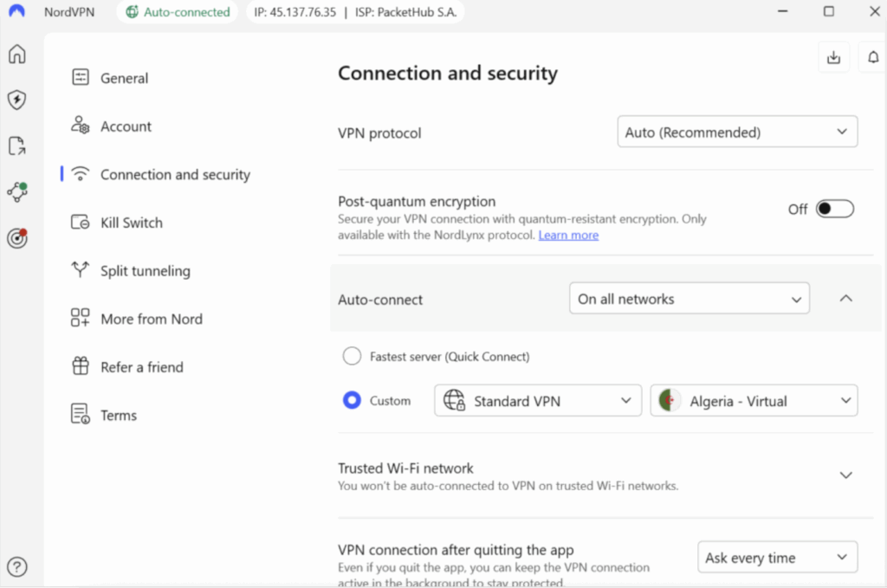Click the downloads icon at top right
The height and width of the screenshot is (588, 887).
833,56
